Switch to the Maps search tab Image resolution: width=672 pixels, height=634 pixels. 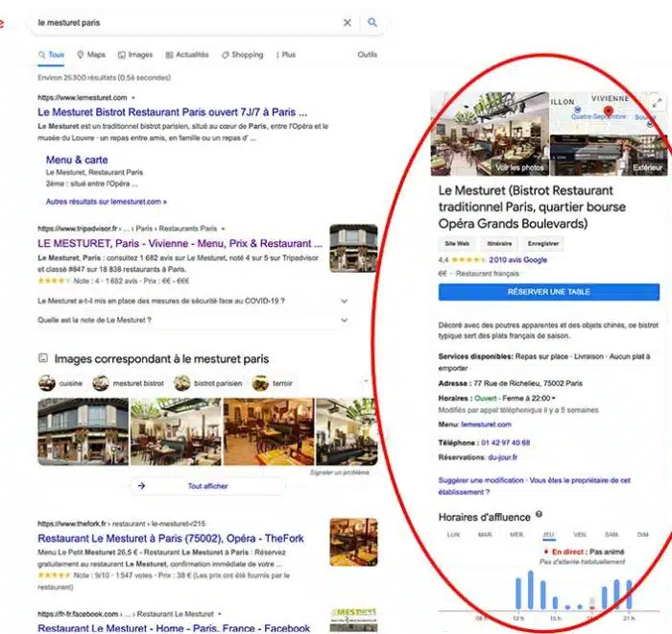pyautogui.click(x=91, y=55)
